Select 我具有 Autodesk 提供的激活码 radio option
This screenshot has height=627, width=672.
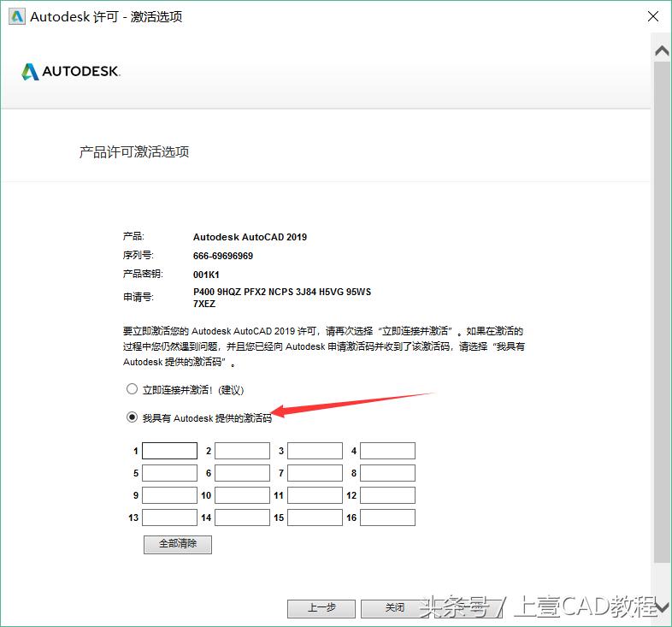coord(132,417)
